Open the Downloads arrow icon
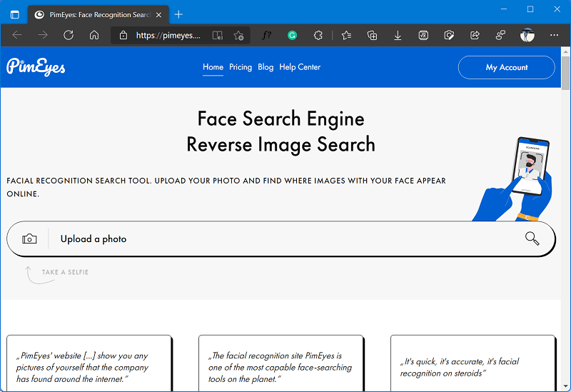 [398, 35]
